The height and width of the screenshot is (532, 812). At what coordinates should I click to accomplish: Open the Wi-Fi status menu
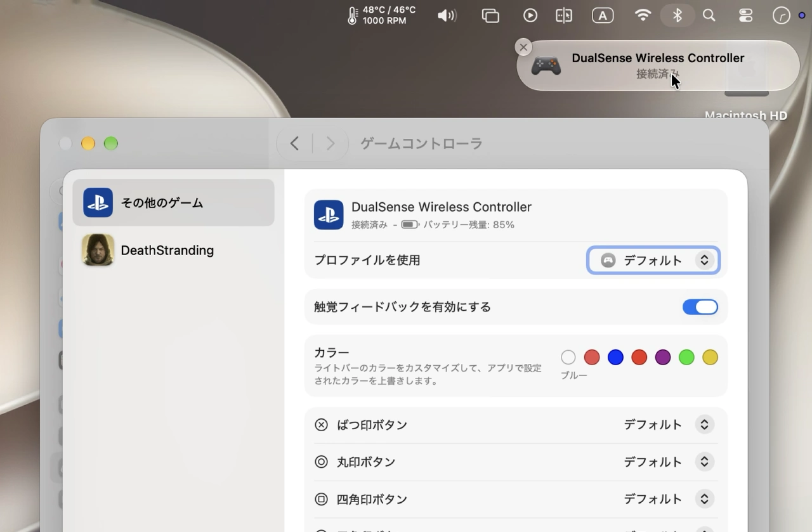point(643,15)
